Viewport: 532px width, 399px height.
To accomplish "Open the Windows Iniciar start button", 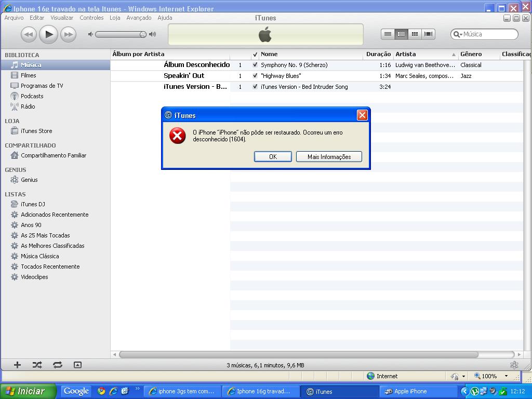I will pyautogui.click(x=28, y=391).
